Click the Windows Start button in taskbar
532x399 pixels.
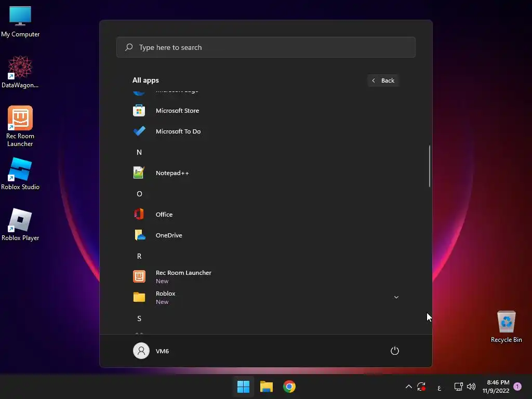243,387
